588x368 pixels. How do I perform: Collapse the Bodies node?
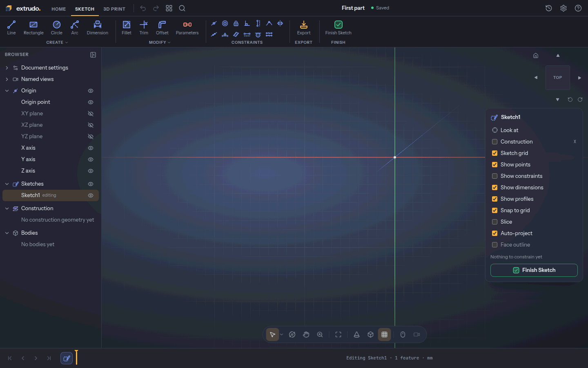point(7,233)
